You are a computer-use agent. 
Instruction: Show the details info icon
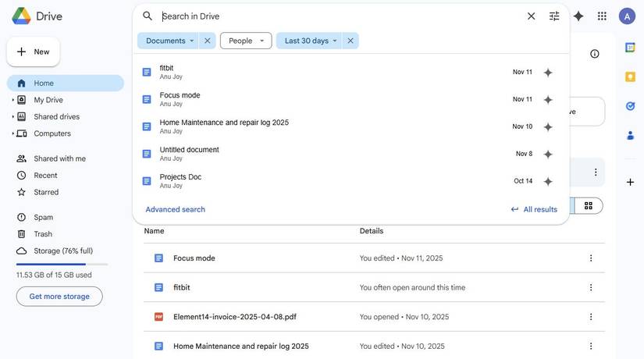click(x=594, y=54)
